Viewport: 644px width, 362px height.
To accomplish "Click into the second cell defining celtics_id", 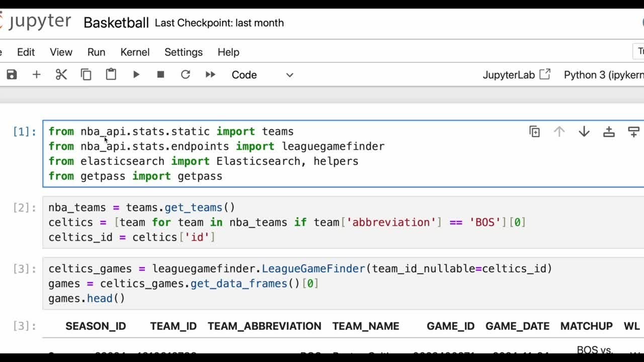I will click(x=343, y=222).
